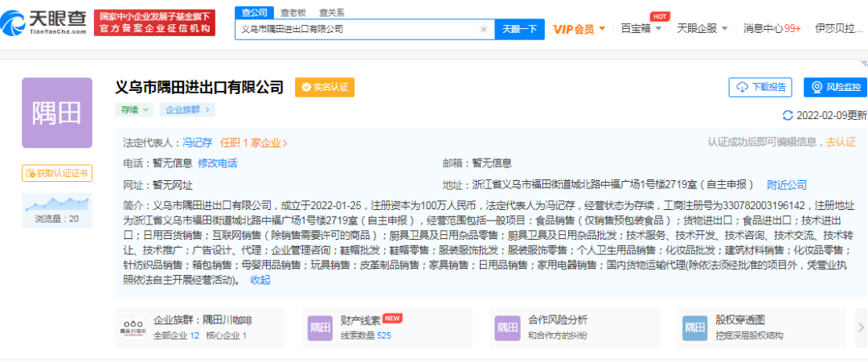
Task: Click the 获取认证证书 button
Action: click(57, 174)
